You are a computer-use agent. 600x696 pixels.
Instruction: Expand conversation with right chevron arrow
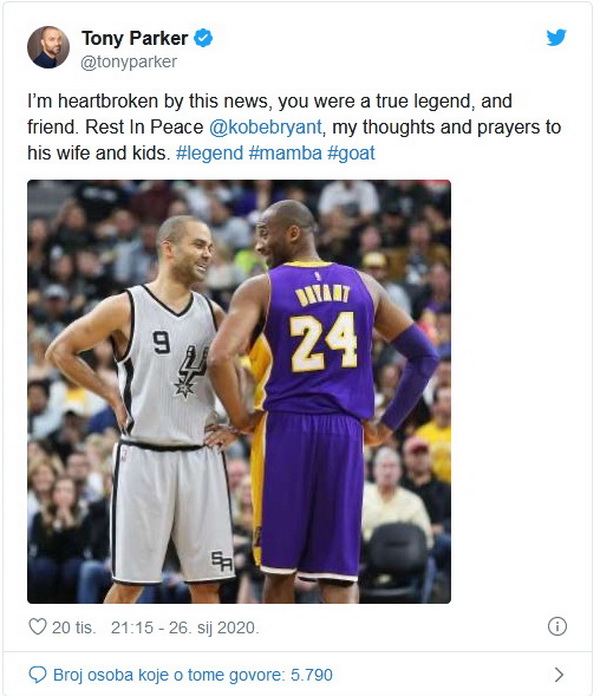click(559, 675)
